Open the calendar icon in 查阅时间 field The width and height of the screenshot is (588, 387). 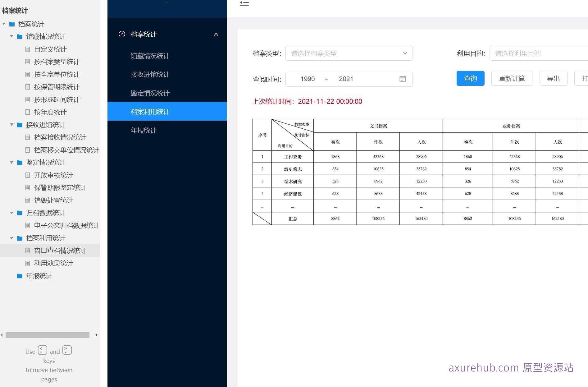(x=402, y=79)
